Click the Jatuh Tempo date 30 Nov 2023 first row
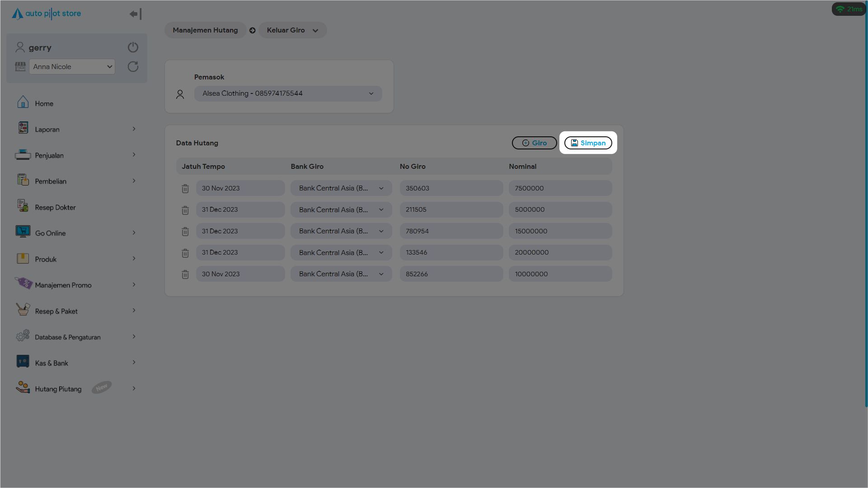This screenshot has height=488, width=868. click(240, 188)
